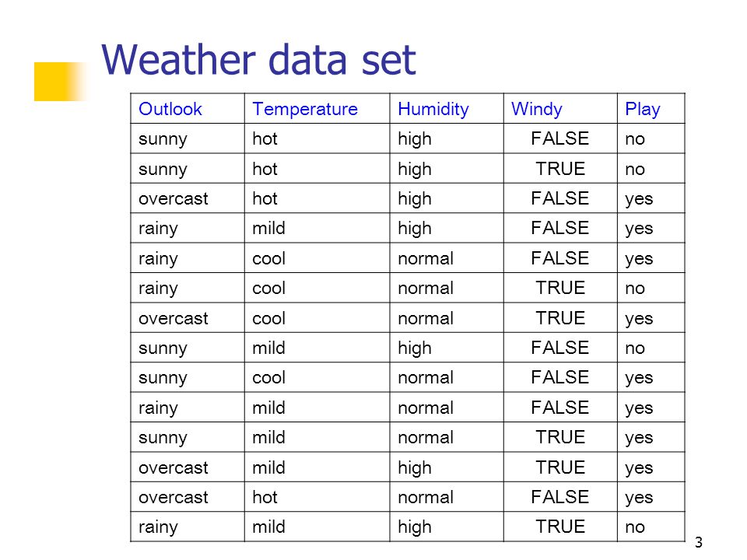
Task: Click the yellow square beside the title
Action: pyautogui.click(x=60, y=82)
